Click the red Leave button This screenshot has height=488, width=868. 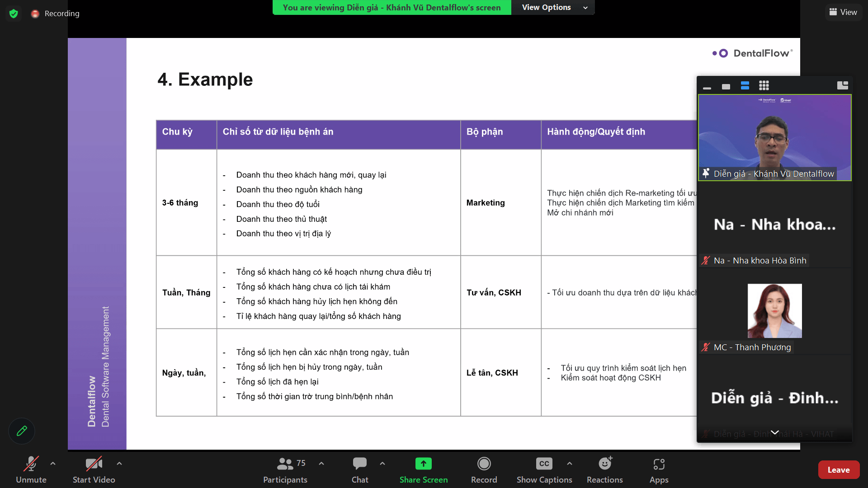[x=838, y=470]
